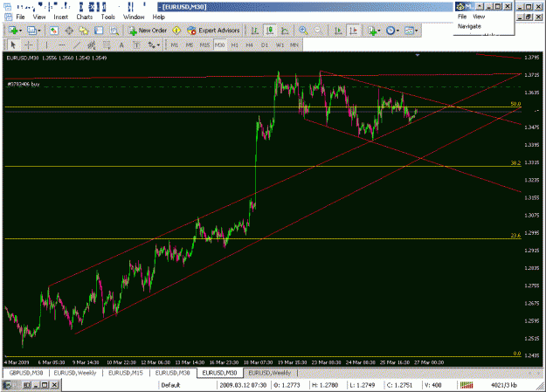Screen dimensions: 546x392
Task: Click Navigate in small overlapping window
Action: pos(469,26)
